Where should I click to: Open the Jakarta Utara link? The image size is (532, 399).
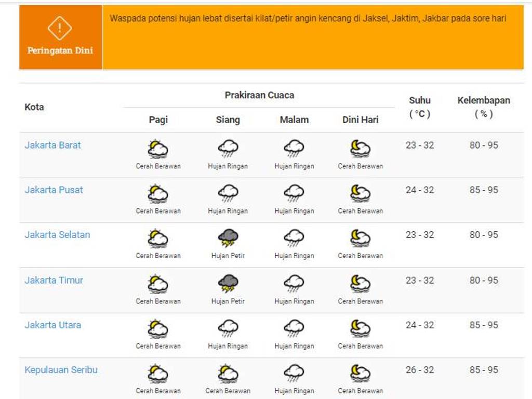53,325
